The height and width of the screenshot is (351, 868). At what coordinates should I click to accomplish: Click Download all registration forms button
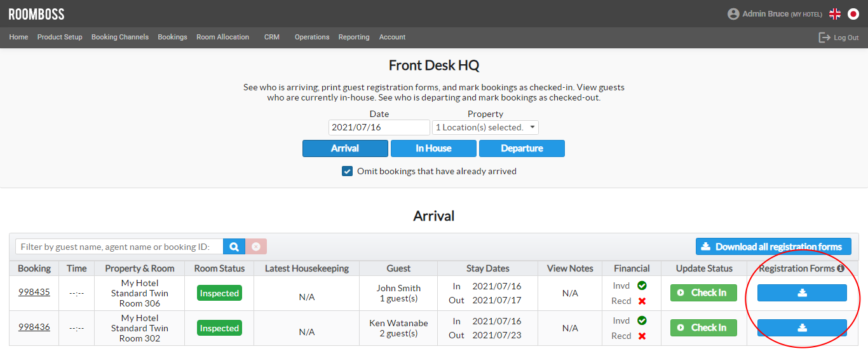click(773, 247)
